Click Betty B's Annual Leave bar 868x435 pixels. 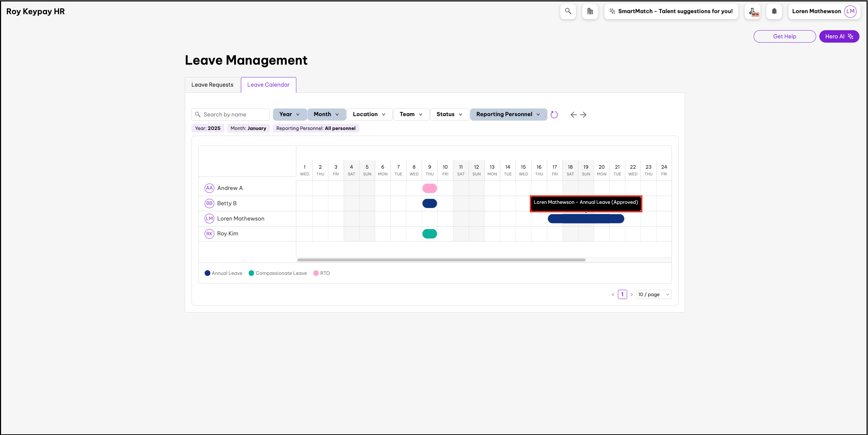pos(430,203)
